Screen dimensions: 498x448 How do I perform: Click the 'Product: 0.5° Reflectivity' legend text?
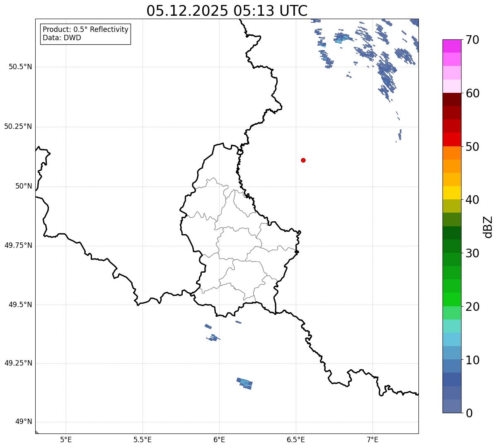(85, 30)
